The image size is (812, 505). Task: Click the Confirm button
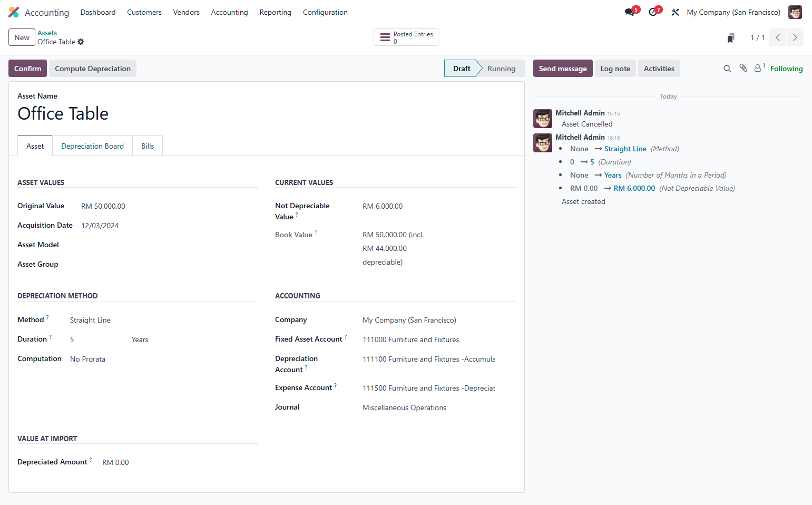tap(27, 69)
